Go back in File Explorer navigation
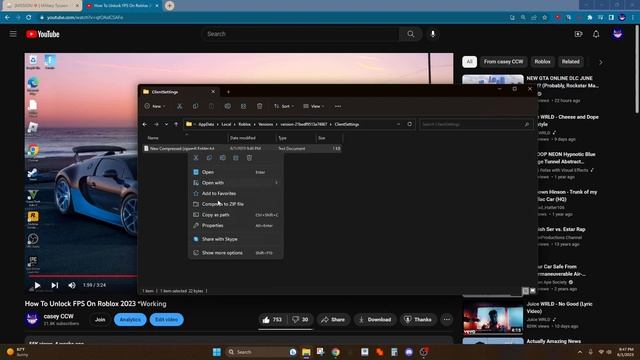The width and height of the screenshot is (640, 360). click(145, 124)
